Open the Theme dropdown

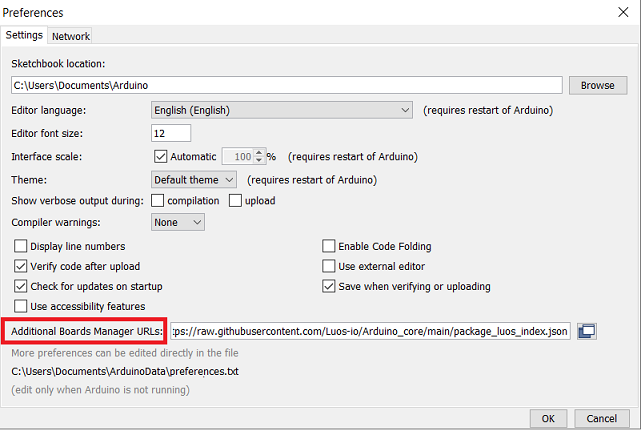coord(194,180)
